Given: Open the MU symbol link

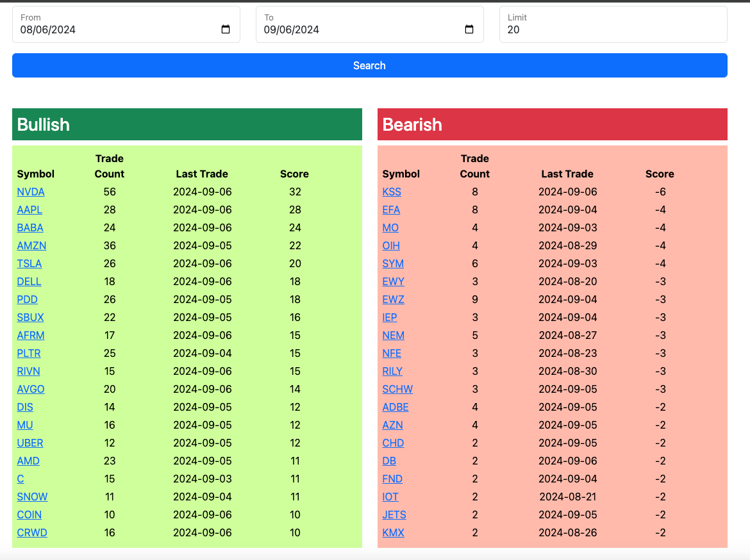Looking at the screenshot, I should pos(25,425).
